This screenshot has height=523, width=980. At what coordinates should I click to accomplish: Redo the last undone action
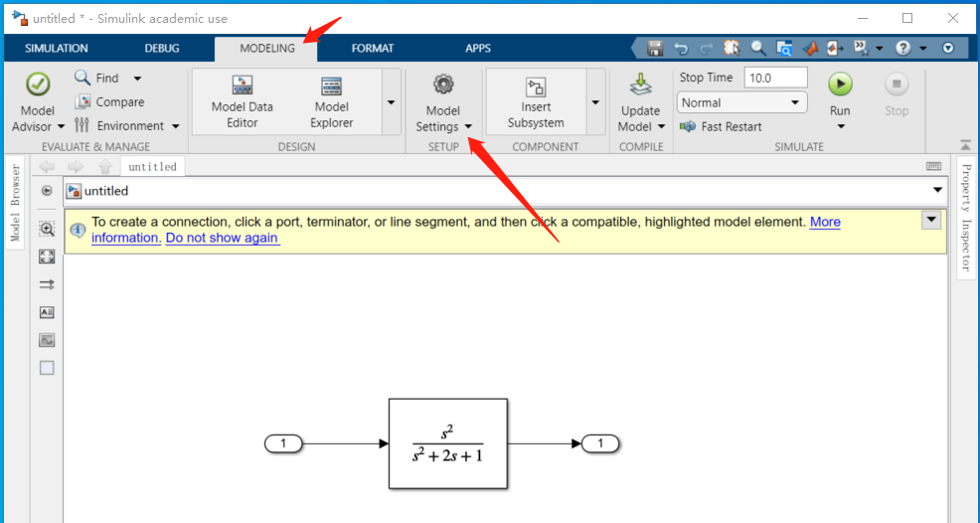point(707,48)
